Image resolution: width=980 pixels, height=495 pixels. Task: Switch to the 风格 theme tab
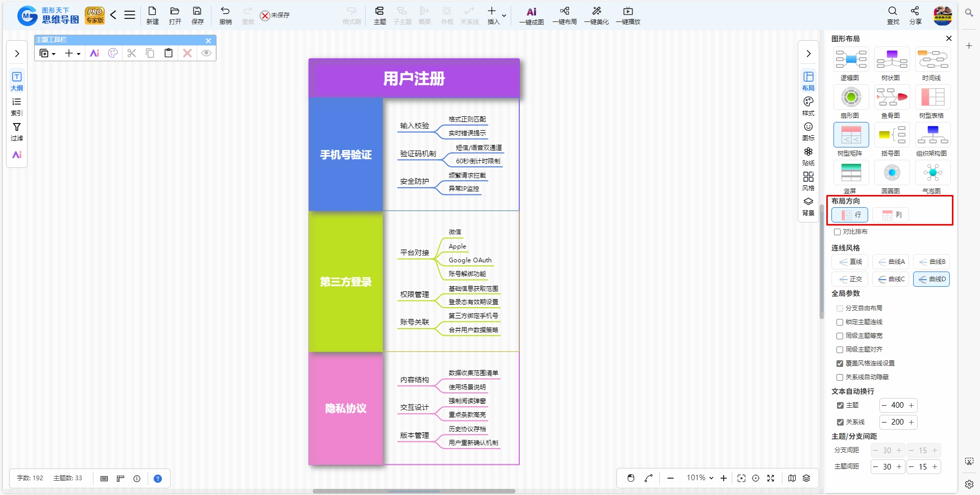(808, 181)
